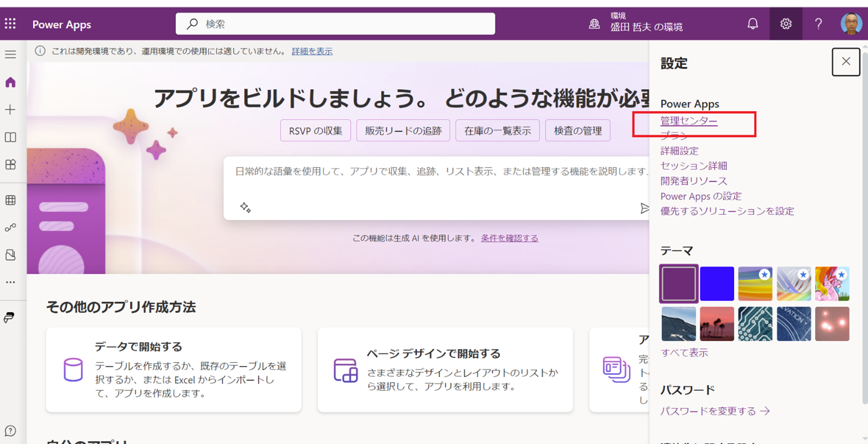The image size is (868, 444).
Task: Open the Apps icon in sidebar
Action: [10, 164]
